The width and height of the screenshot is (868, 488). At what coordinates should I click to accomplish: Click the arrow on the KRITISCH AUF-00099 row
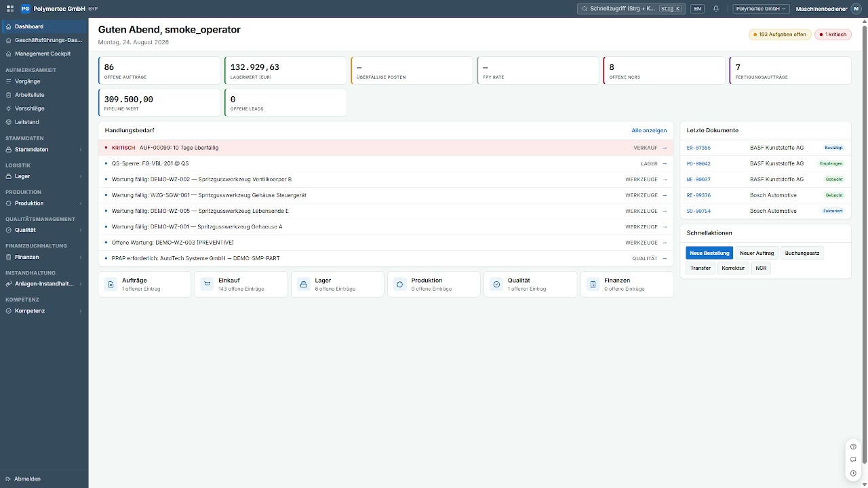[665, 148]
